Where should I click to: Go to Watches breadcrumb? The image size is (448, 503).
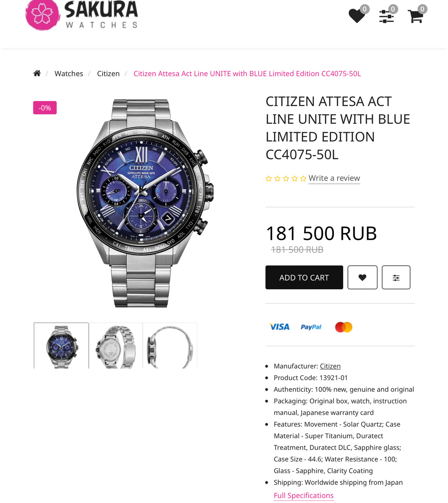click(x=69, y=73)
